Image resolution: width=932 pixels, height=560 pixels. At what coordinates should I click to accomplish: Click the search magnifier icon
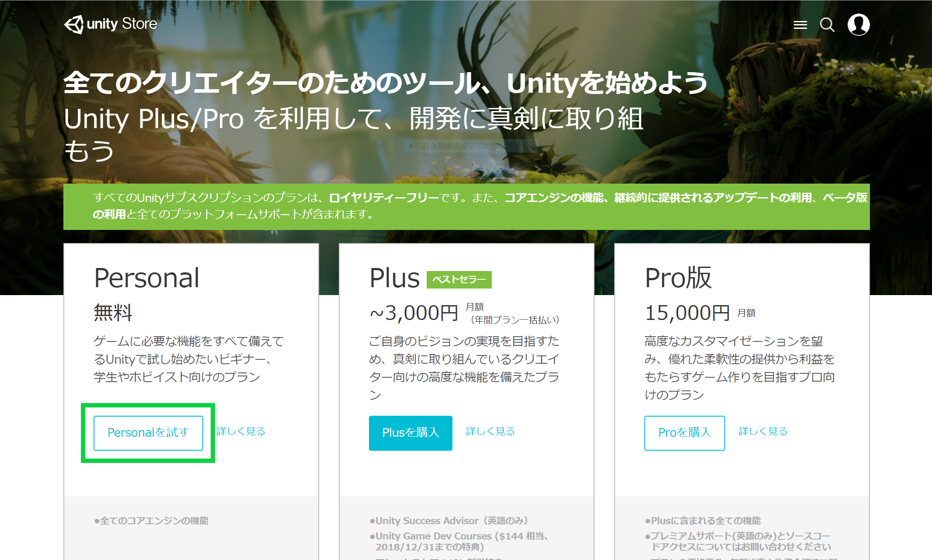(827, 25)
